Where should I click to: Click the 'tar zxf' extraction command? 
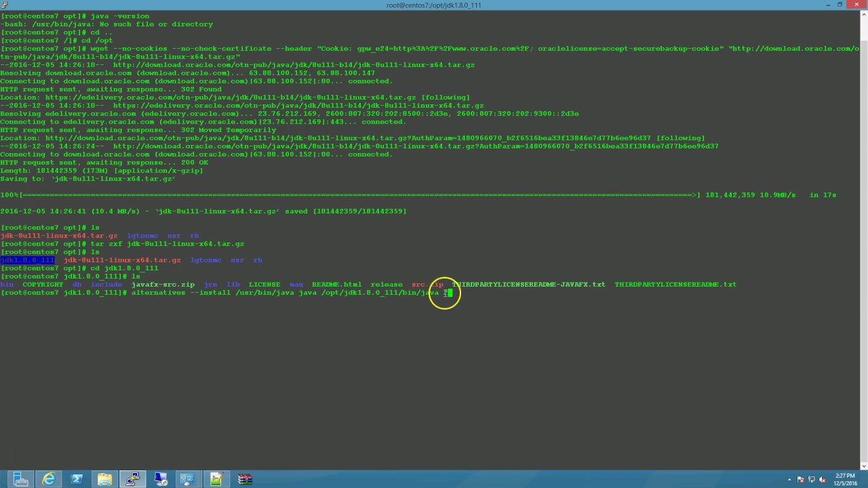pyautogui.click(x=167, y=244)
